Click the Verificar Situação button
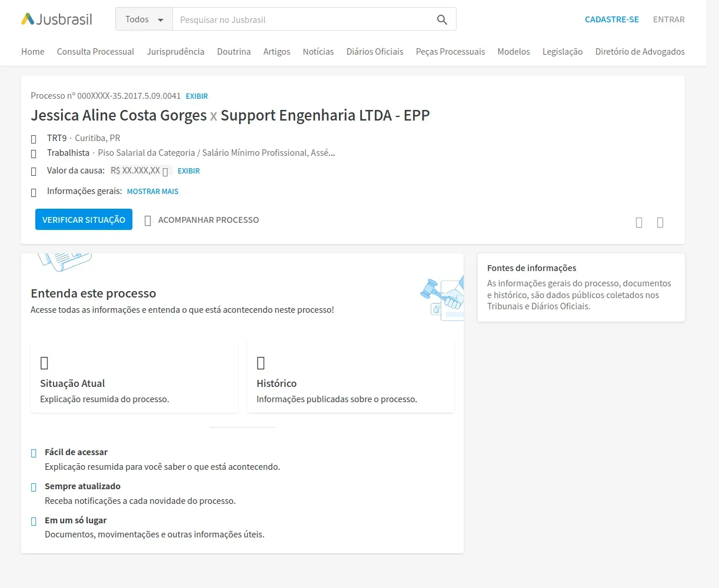Viewport: 719px width, 588px height. click(84, 219)
